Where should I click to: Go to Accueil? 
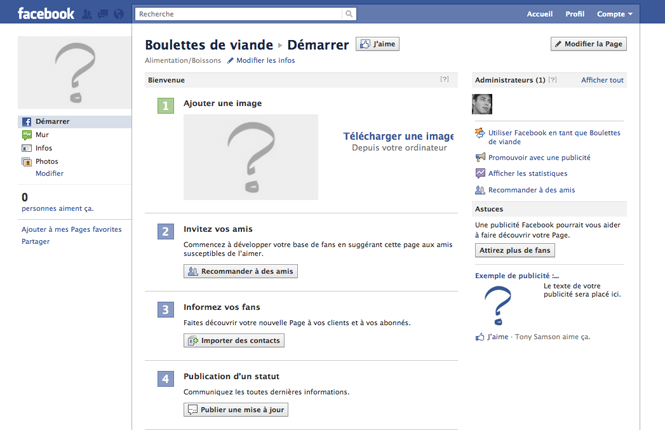click(539, 14)
